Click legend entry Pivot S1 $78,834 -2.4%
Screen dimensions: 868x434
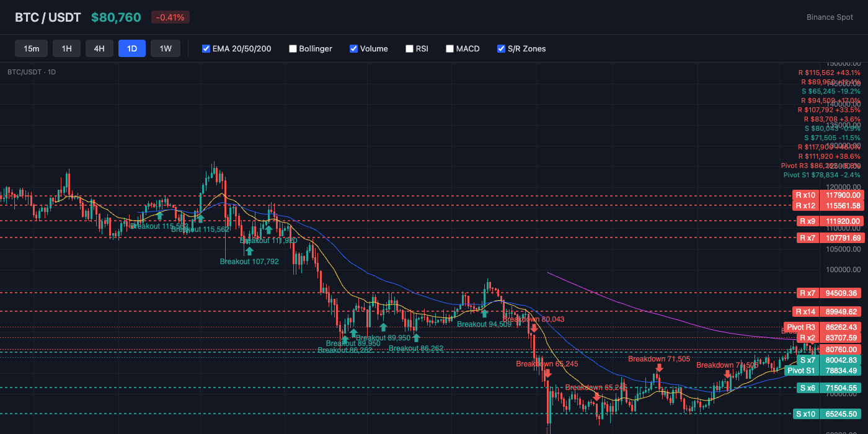click(x=822, y=175)
